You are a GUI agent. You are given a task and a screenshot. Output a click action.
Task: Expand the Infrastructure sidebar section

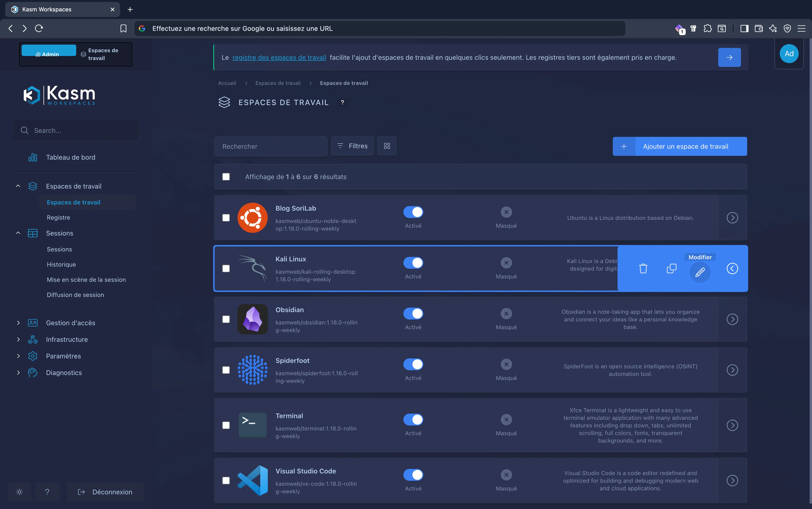(x=18, y=339)
